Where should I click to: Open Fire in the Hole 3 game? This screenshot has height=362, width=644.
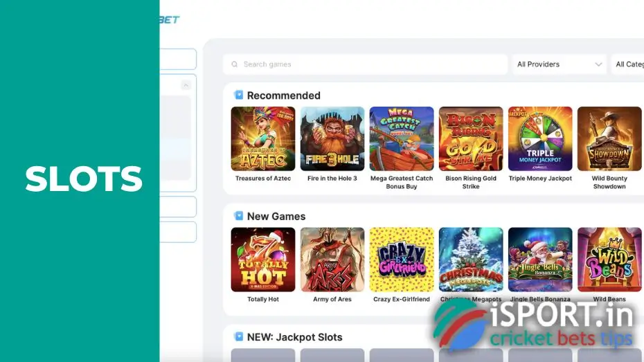[332, 138]
